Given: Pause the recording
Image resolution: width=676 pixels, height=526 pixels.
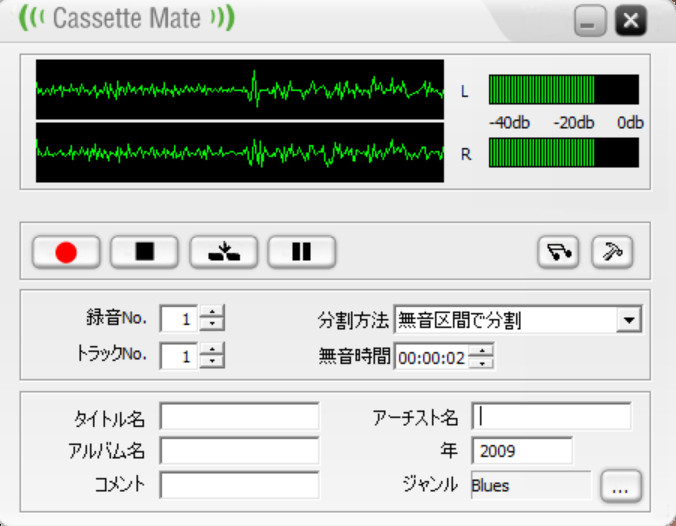Looking at the screenshot, I should (301, 252).
